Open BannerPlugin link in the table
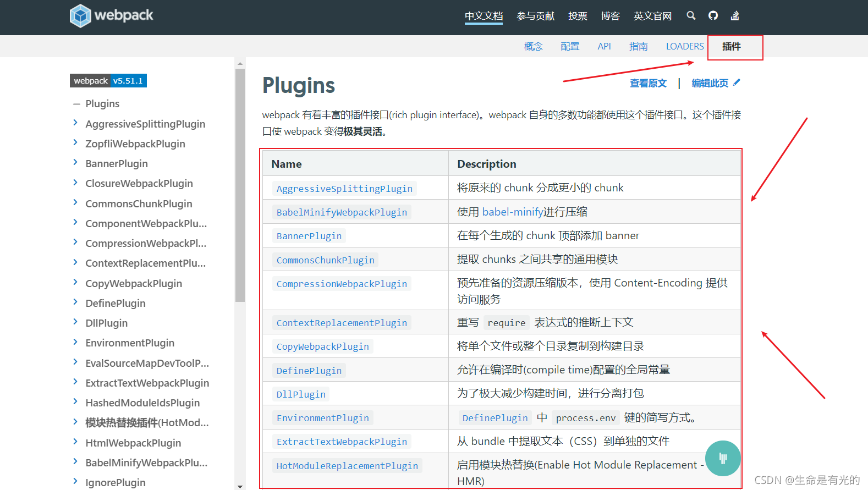 [x=309, y=236]
